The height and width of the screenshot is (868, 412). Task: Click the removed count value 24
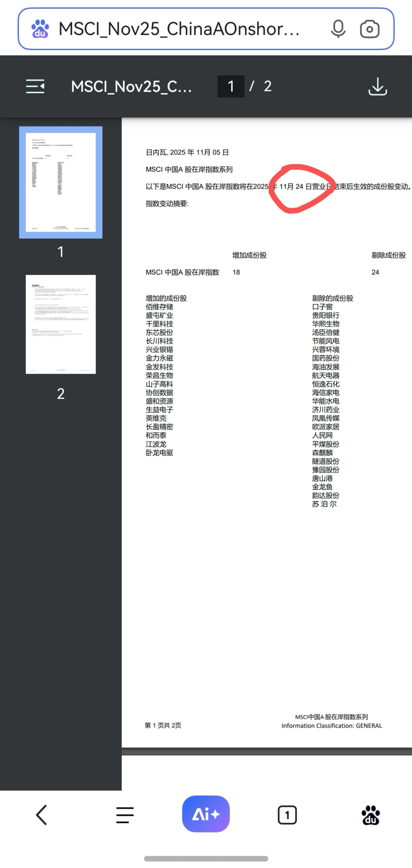click(375, 272)
